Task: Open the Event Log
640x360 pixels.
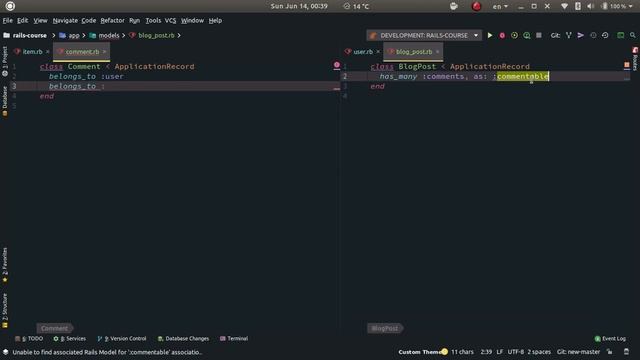Action: (x=610, y=338)
